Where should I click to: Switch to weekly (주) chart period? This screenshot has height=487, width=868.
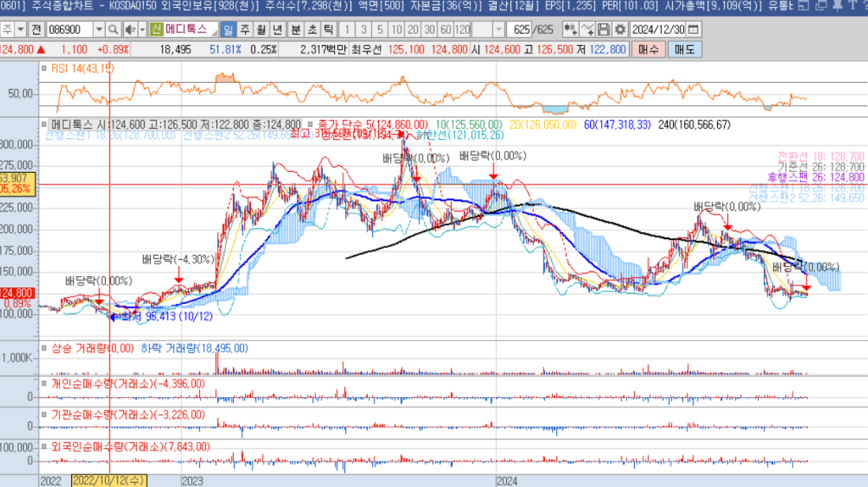click(245, 29)
